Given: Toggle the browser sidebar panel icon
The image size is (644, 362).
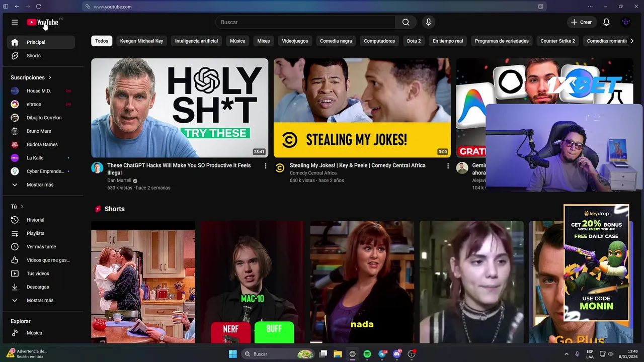Looking at the screenshot, I should tap(6, 7).
